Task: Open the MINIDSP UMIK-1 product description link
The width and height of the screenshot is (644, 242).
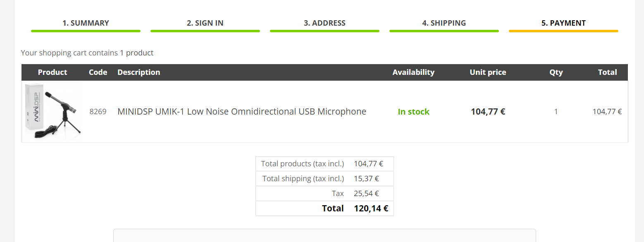Action: pyautogui.click(x=242, y=112)
